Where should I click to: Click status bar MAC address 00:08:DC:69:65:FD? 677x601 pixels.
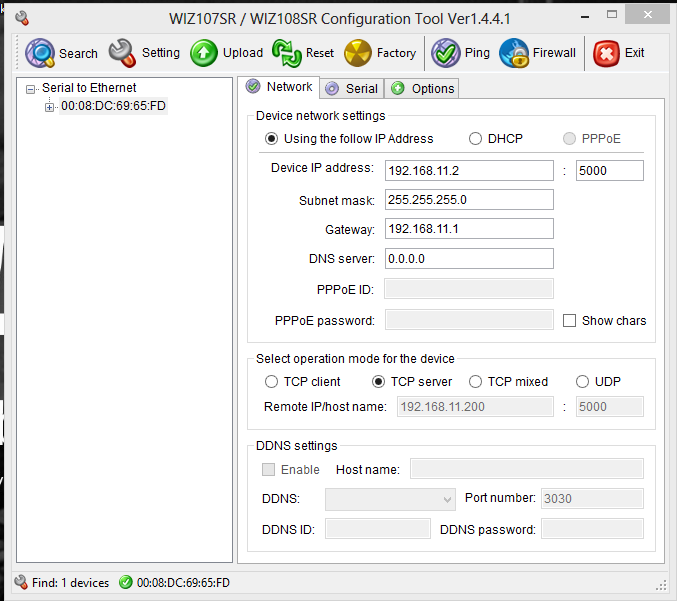(x=183, y=583)
